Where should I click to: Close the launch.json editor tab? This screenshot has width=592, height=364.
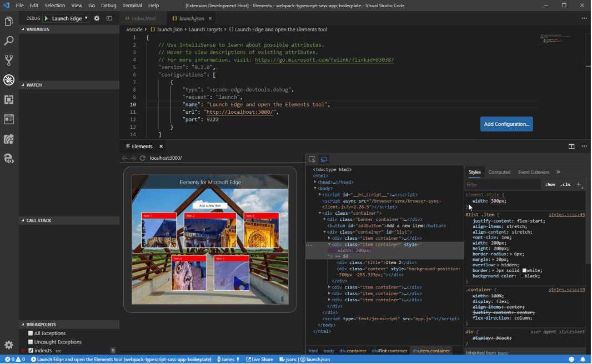pyautogui.click(x=210, y=18)
